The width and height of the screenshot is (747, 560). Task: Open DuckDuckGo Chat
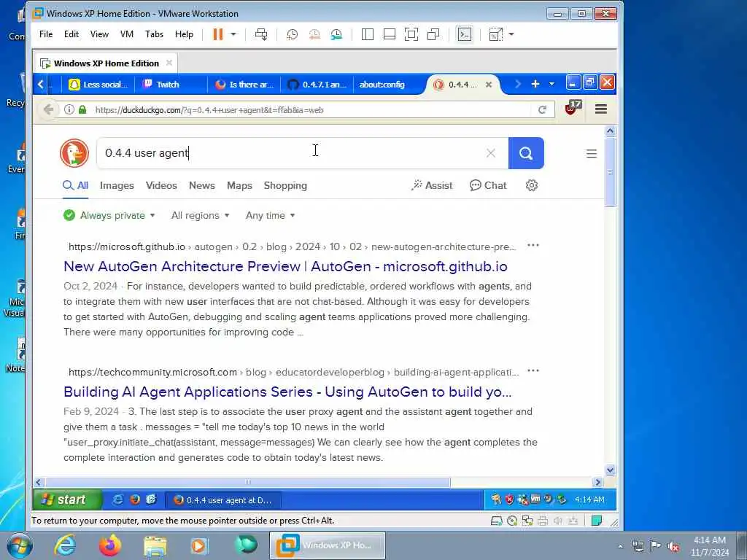pyautogui.click(x=488, y=185)
